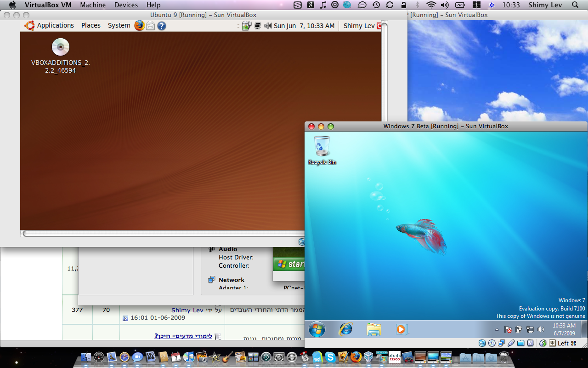Click the green start button in the XP preview
This screenshot has width=588, height=368.
288,264
